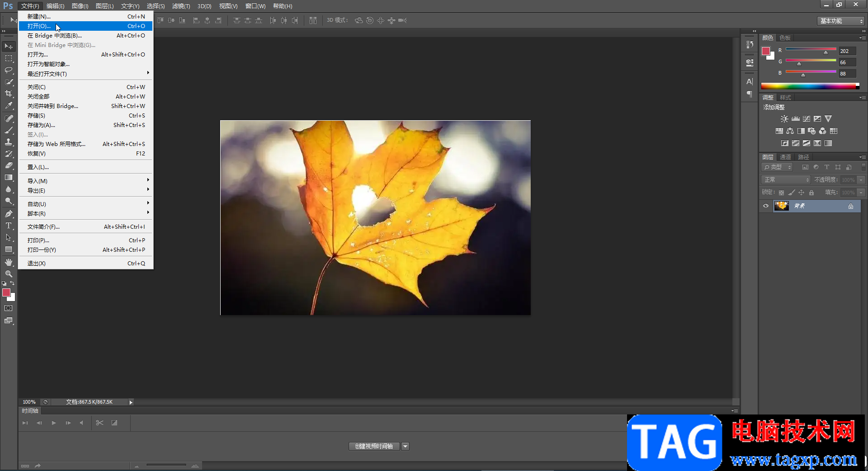Choose 打开(O)... in the File menu
The height and width of the screenshot is (471, 868).
pos(85,26)
